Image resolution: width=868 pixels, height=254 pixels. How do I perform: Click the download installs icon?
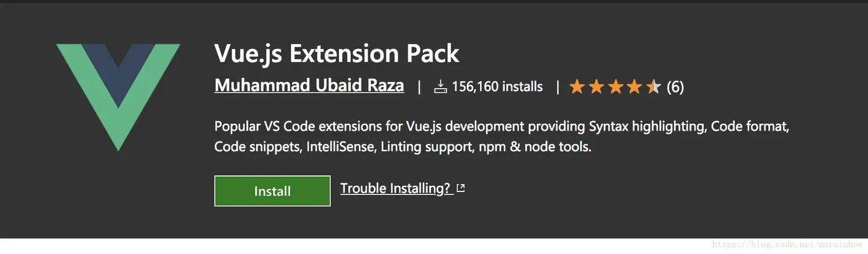tap(440, 87)
